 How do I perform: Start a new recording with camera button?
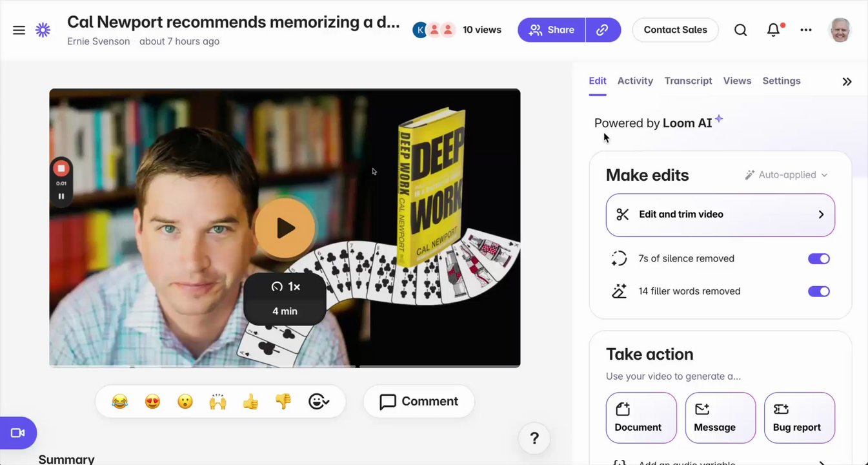coord(18,433)
